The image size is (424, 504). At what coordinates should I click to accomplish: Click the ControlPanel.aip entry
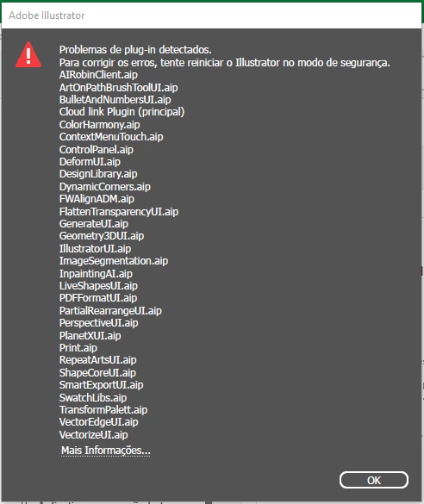click(x=97, y=149)
